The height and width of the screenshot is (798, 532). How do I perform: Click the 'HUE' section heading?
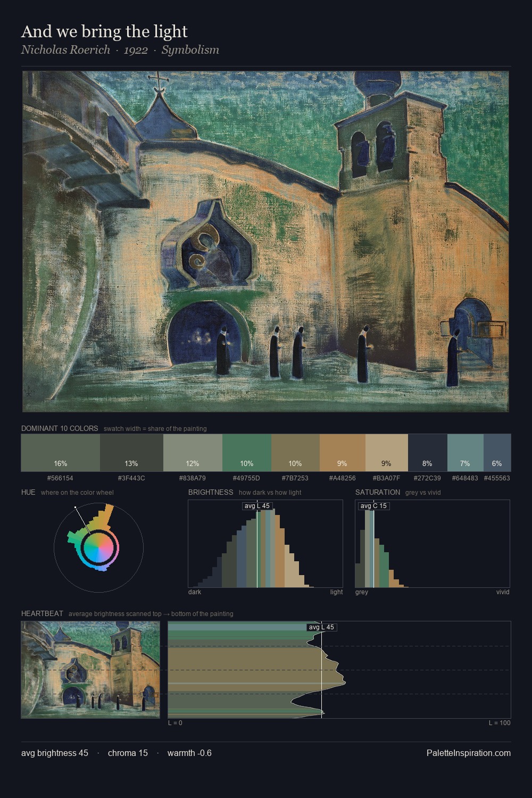[x=28, y=492]
